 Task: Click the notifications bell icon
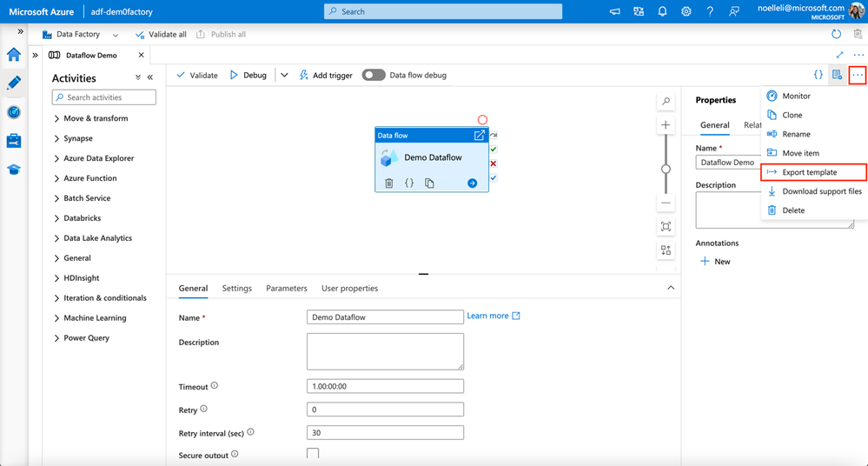pos(662,11)
